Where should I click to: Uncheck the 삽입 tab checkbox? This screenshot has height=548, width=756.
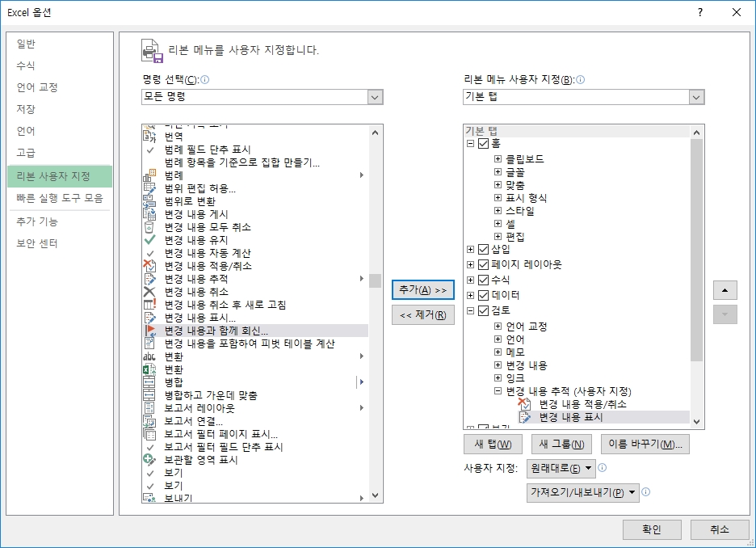click(484, 250)
